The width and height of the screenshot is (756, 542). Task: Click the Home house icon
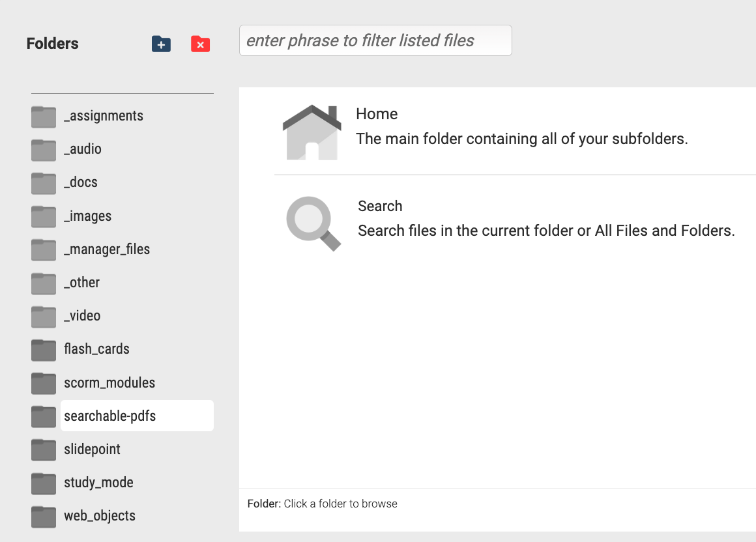pyautogui.click(x=312, y=132)
